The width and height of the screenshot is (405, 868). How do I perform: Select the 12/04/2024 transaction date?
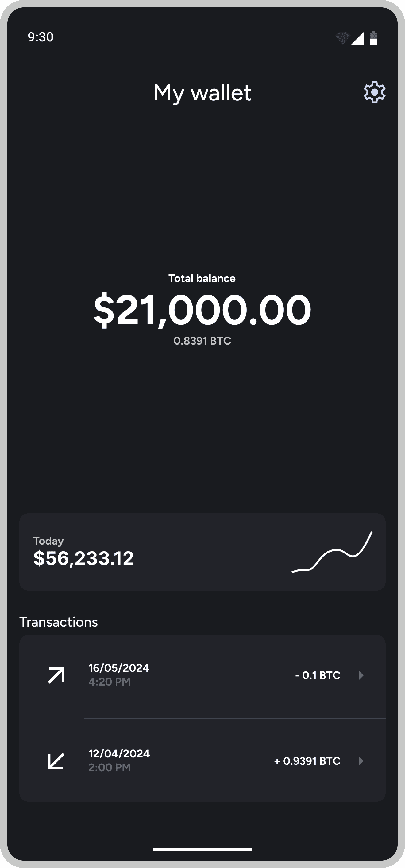tap(119, 754)
